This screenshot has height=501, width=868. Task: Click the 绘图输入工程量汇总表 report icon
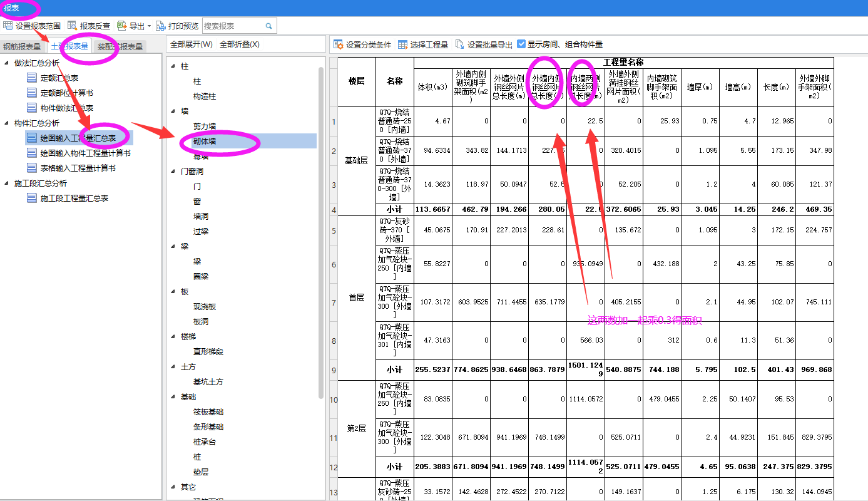point(32,138)
